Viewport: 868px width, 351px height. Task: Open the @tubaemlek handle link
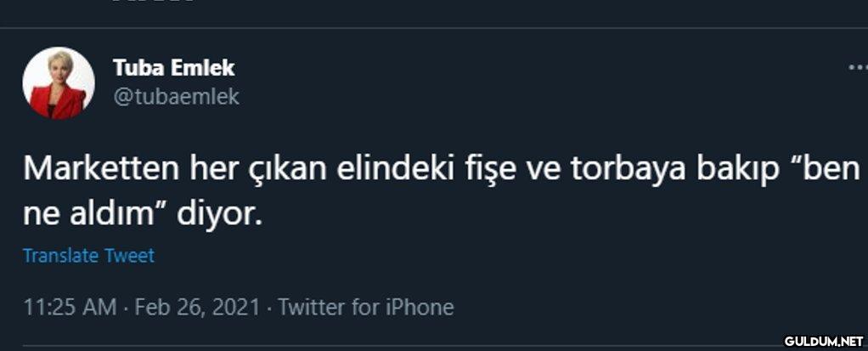point(176,97)
